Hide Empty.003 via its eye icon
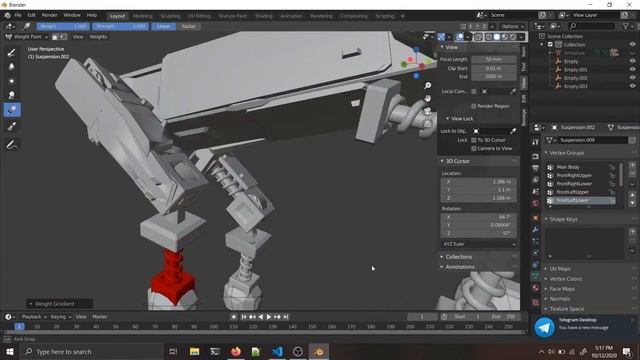640x360 pixels. pos(632,86)
